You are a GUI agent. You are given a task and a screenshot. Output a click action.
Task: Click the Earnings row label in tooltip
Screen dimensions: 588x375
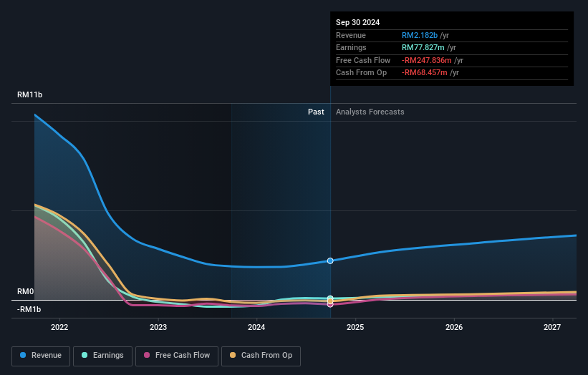(x=351, y=47)
